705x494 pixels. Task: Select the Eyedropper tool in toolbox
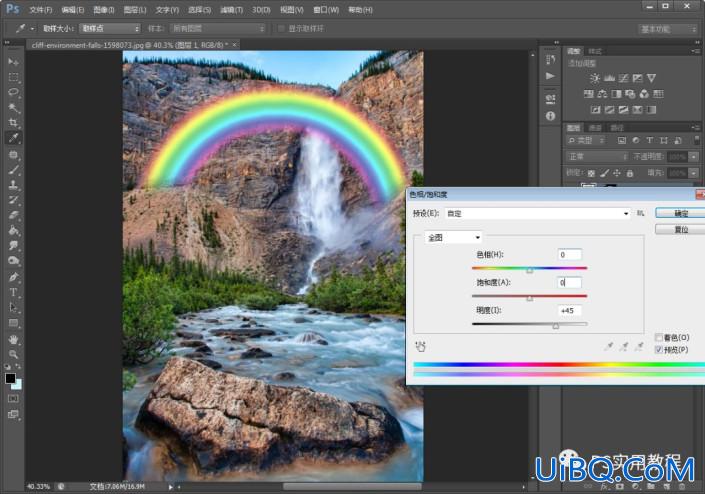tap(13, 138)
